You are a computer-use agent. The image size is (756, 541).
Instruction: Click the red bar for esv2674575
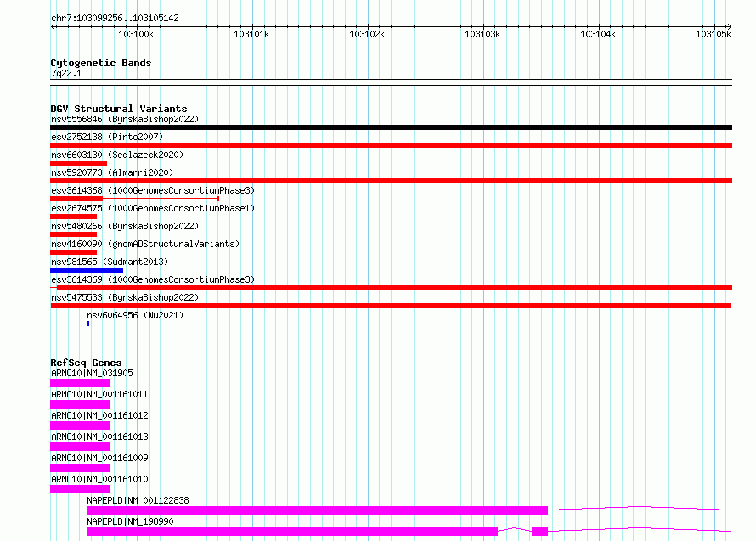coord(73,217)
